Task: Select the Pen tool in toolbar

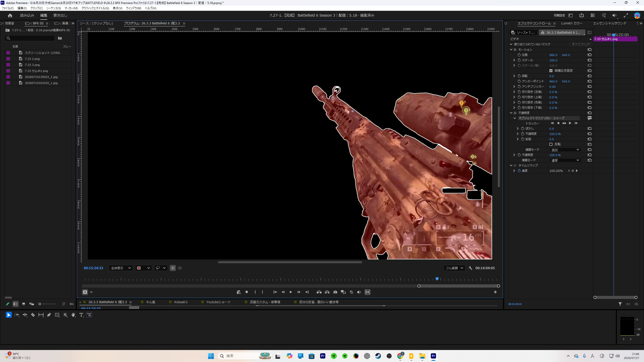Action: click(49, 315)
